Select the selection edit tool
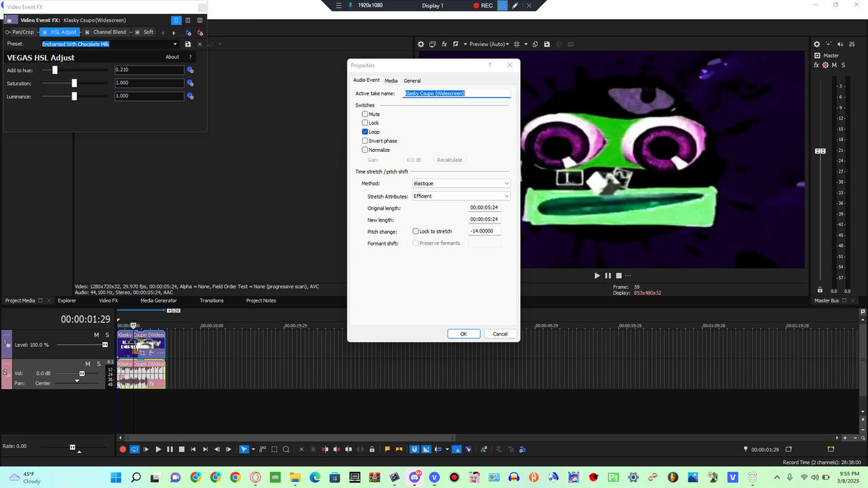 (275, 449)
